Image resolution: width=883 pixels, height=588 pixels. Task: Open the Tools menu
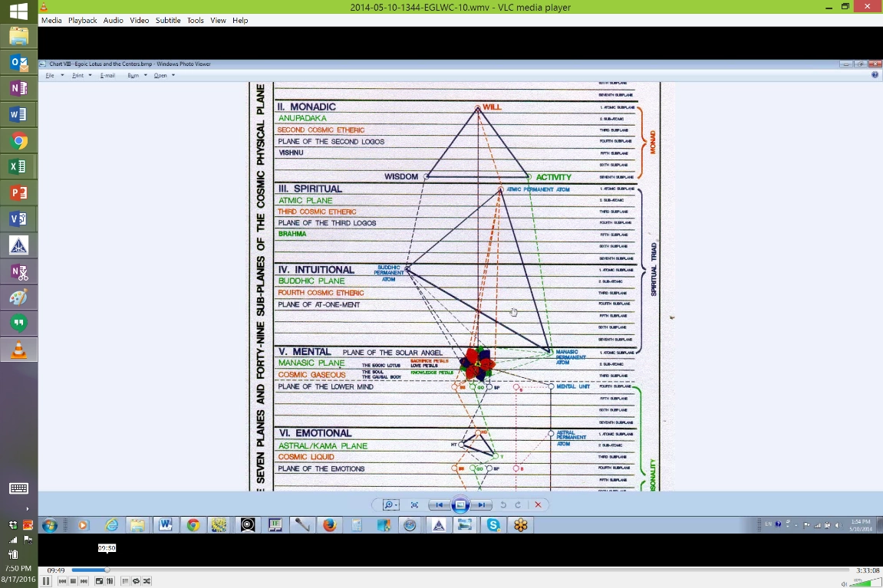196,20
